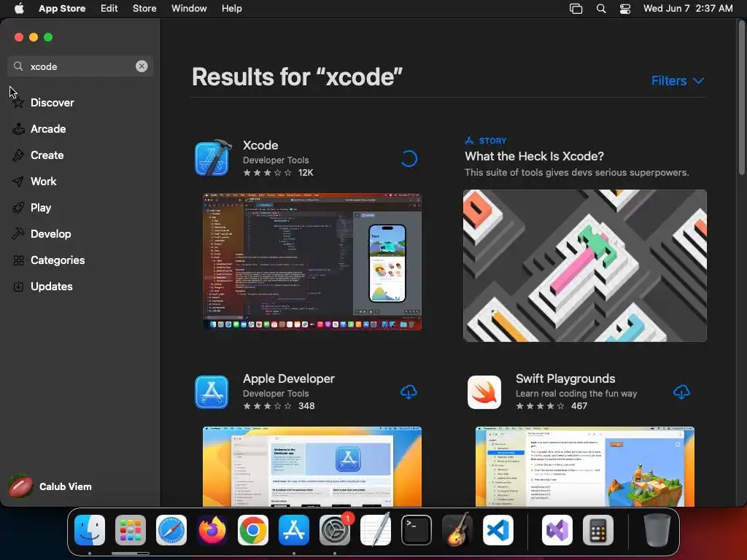Download Apple Developer via cloud icon
The image size is (747, 560).
click(x=409, y=392)
